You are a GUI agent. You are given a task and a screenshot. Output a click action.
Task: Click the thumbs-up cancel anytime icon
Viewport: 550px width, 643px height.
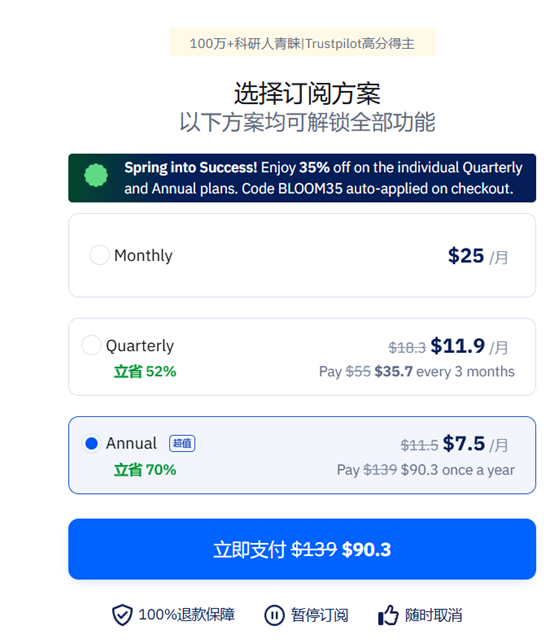click(388, 615)
